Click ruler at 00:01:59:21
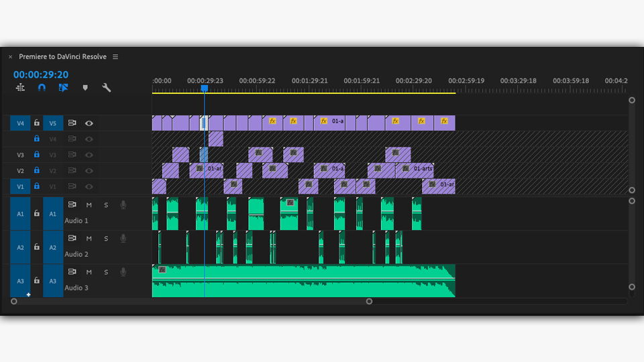 coord(362,81)
